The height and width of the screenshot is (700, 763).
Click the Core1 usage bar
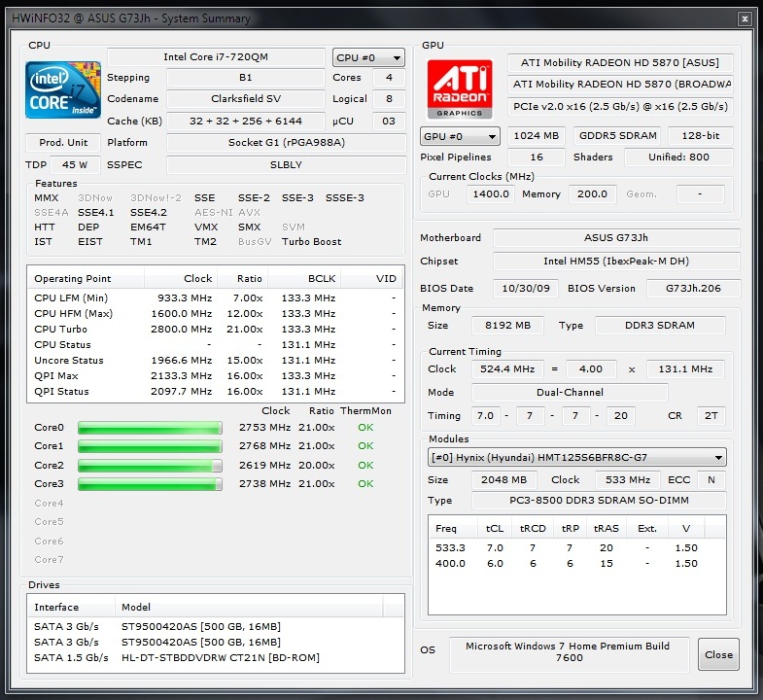coord(150,446)
